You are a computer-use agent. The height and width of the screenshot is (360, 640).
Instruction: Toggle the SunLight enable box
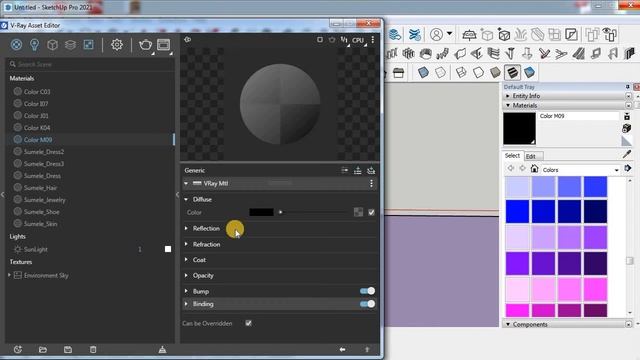168,249
